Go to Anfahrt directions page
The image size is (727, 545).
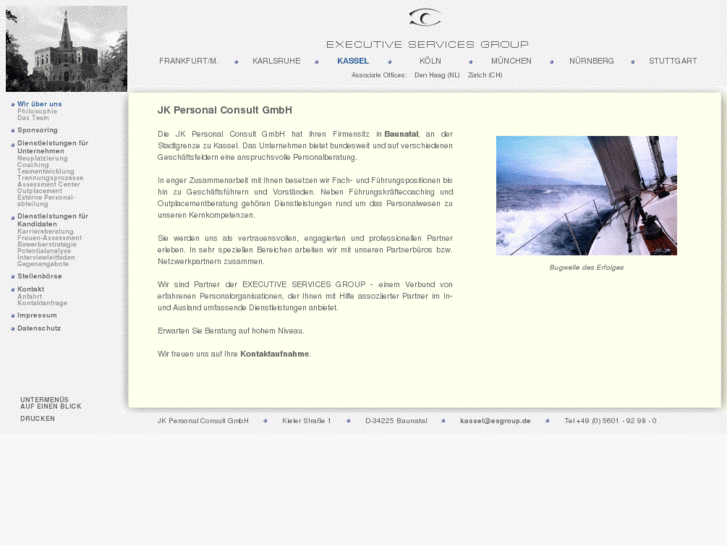click(x=30, y=296)
